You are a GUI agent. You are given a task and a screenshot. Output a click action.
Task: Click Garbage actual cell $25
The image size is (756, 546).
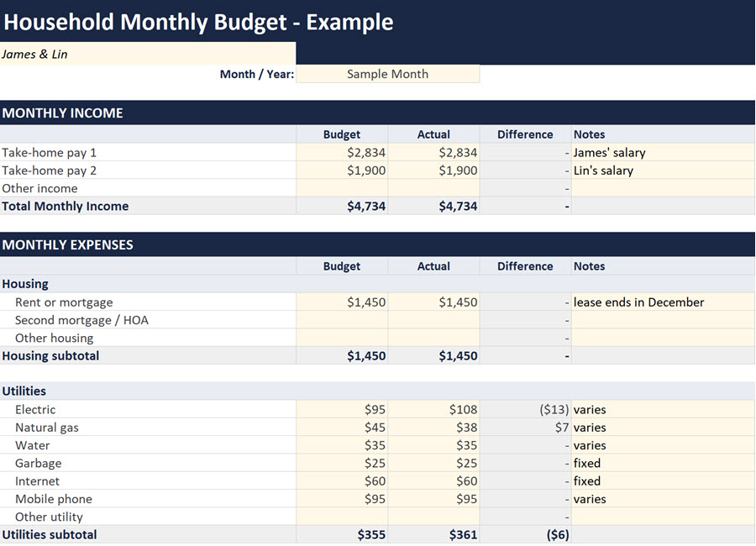tap(433, 463)
